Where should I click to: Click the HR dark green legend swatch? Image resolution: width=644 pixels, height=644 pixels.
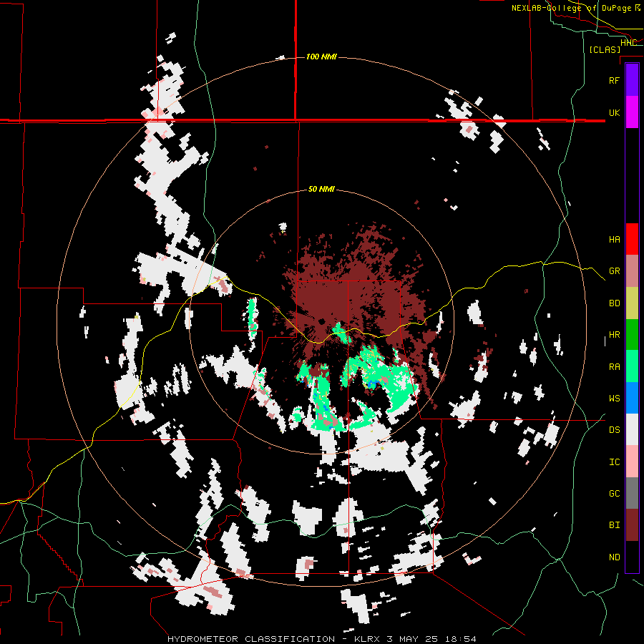pos(632,335)
